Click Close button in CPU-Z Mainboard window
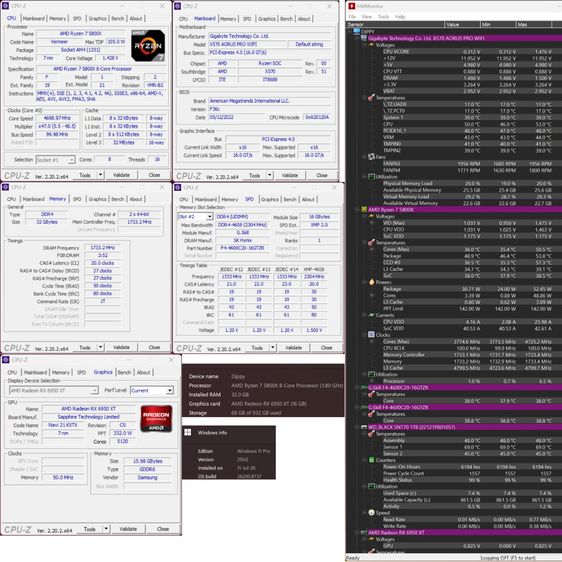 pyautogui.click(x=322, y=176)
